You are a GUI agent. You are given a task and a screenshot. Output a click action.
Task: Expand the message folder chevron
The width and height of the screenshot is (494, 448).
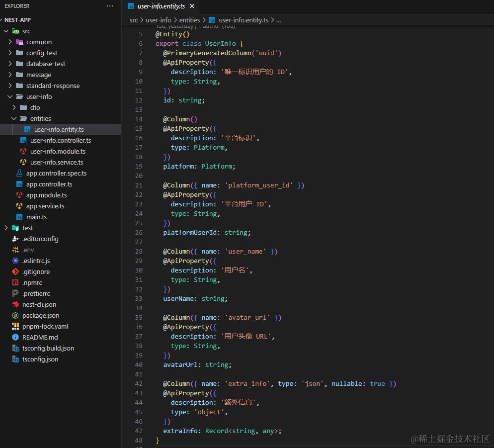coord(10,75)
